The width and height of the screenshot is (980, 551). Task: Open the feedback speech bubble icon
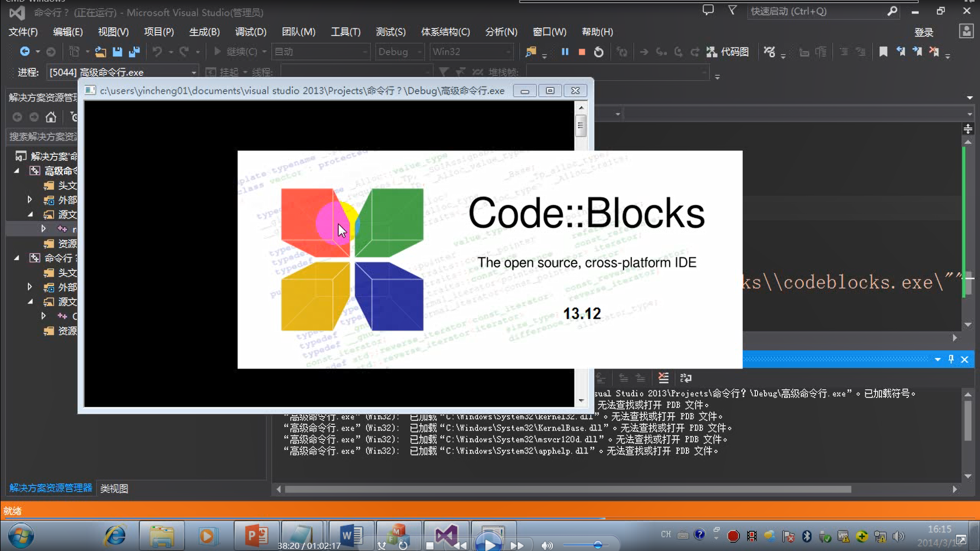pyautogui.click(x=708, y=10)
